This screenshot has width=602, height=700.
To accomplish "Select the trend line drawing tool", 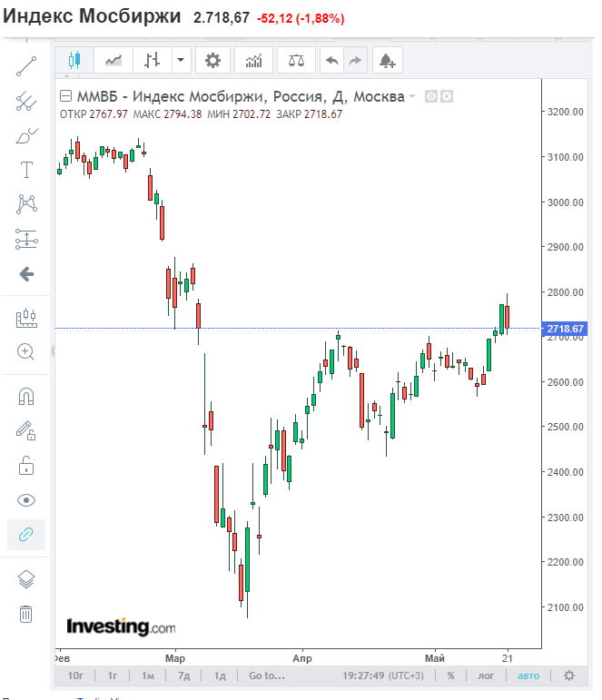I will pyautogui.click(x=26, y=66).
